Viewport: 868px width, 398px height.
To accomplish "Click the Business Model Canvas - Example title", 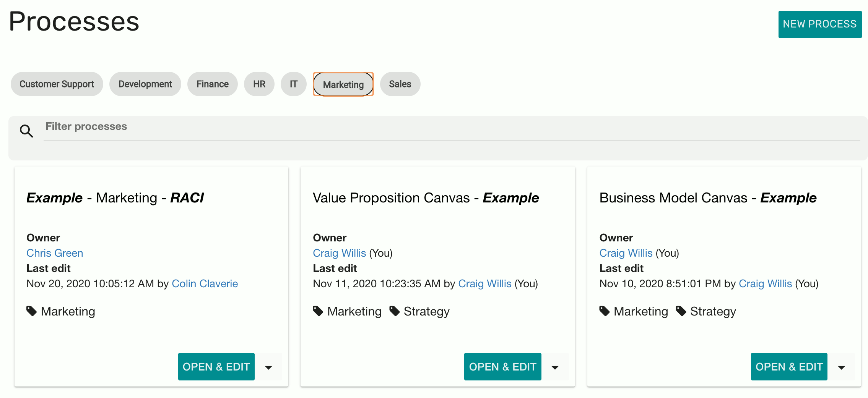I will pyautogui.click(x=708, y=198).
